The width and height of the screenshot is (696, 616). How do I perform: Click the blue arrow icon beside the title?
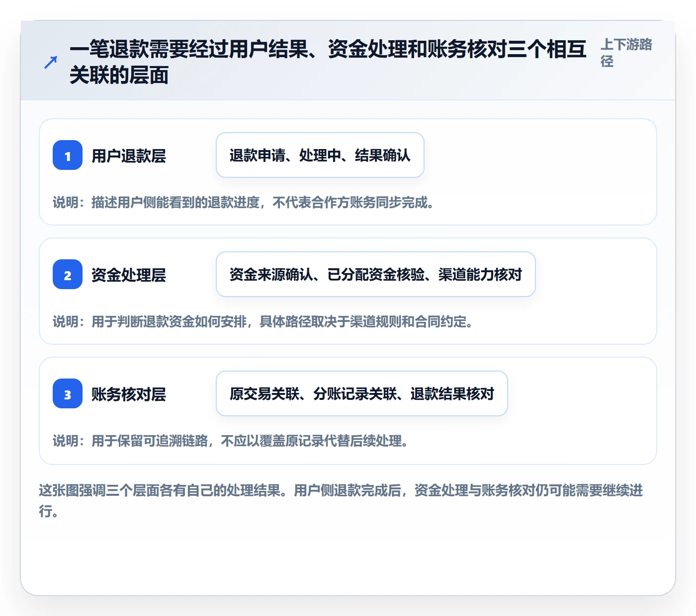click(50, 63)
